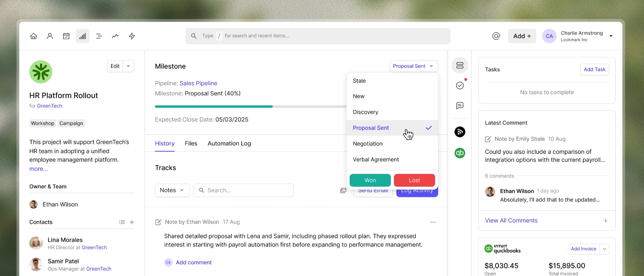The image size is (644, 276).
Task: Open the projects list icon in nav
Action: click(99, 36)
